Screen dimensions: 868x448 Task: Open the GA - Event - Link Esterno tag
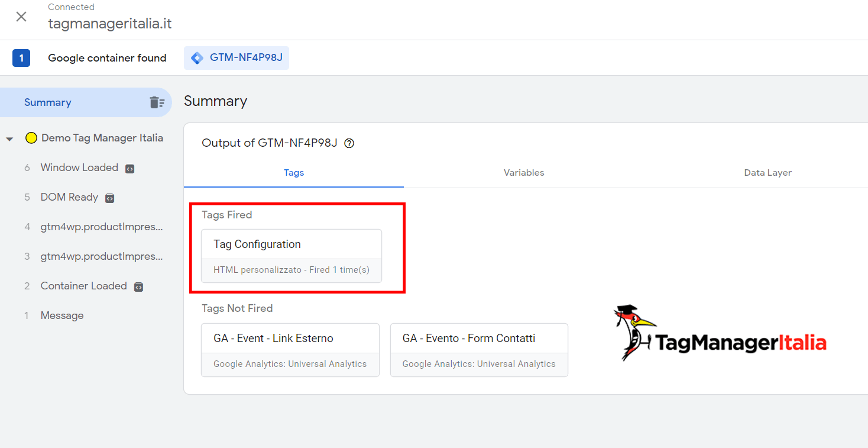coord(290,350)
